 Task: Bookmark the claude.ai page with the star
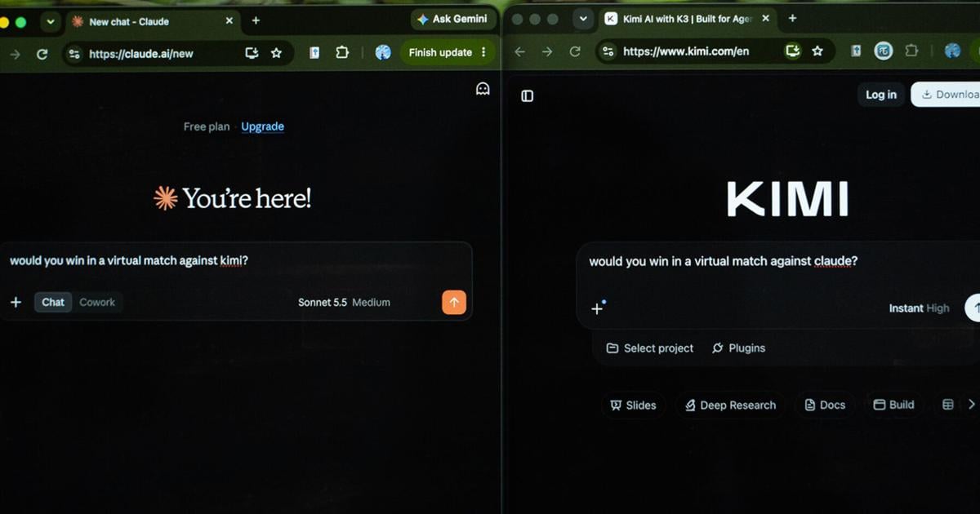tap(276, 53)
